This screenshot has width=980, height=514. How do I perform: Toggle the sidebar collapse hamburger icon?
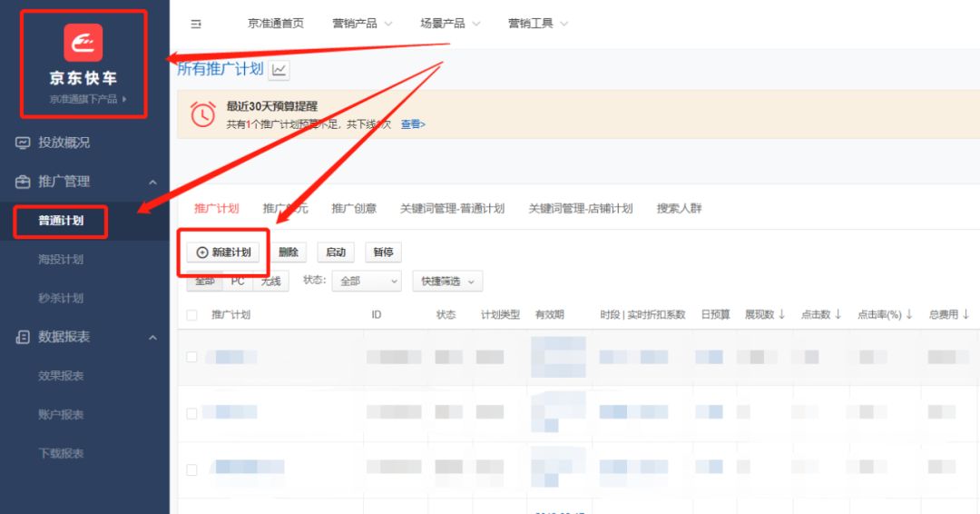(196, 24)
